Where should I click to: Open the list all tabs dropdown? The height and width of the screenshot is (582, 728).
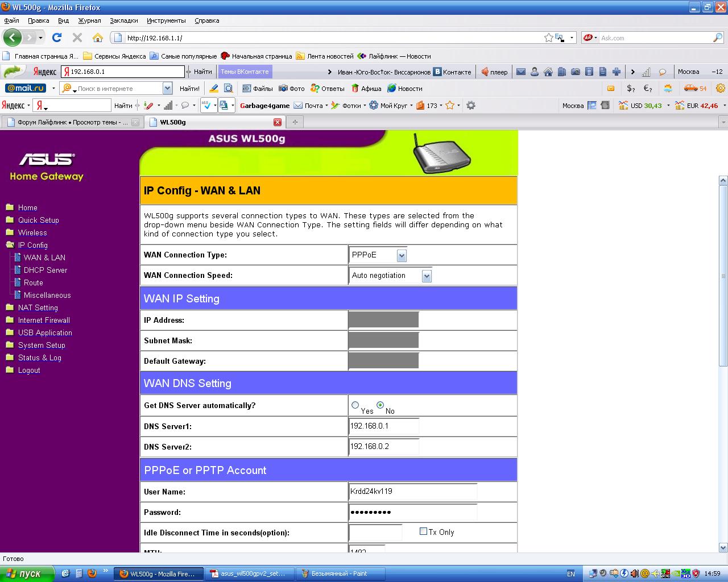click(x=723, y=122)
